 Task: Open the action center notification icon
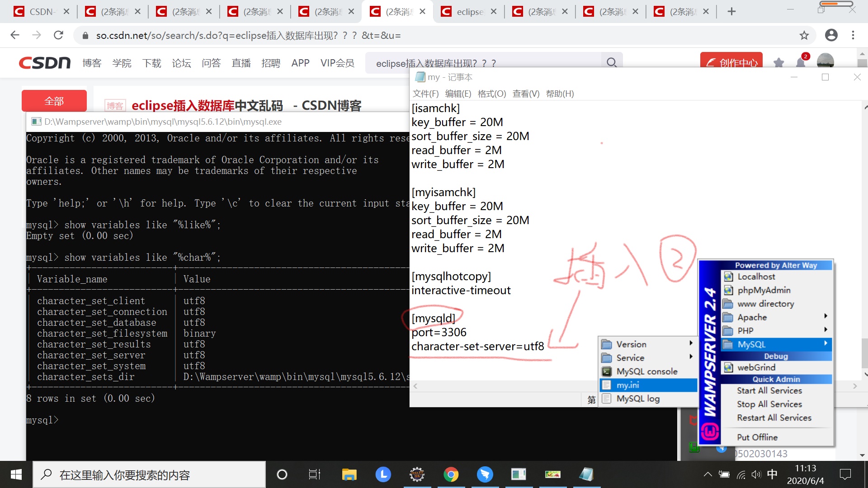coord(845,474)
